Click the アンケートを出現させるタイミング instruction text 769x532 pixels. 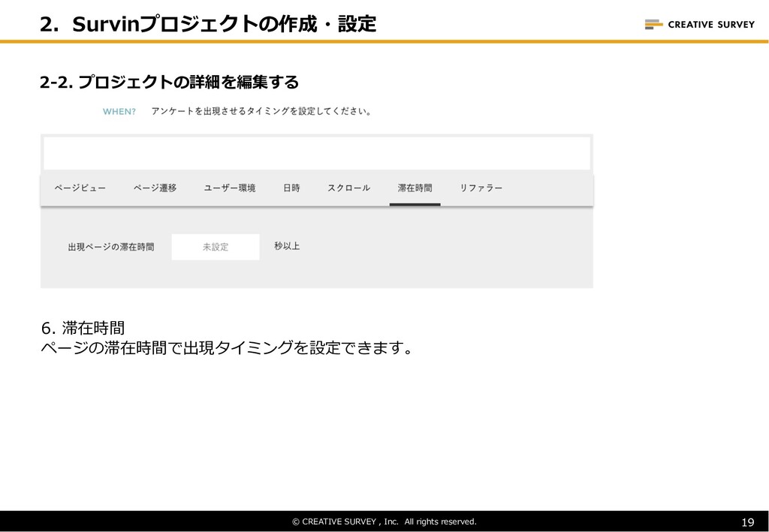pos(261,111)
